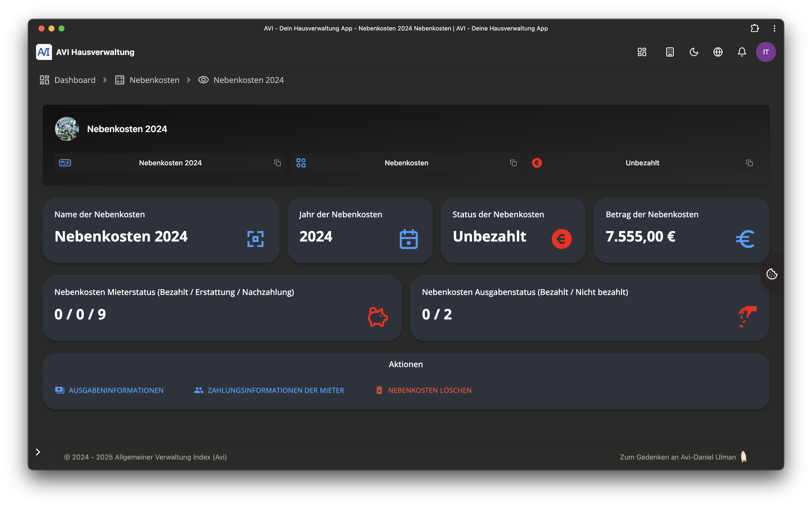
Task: Click the building icon in top bar
Action: coord(670,52)
